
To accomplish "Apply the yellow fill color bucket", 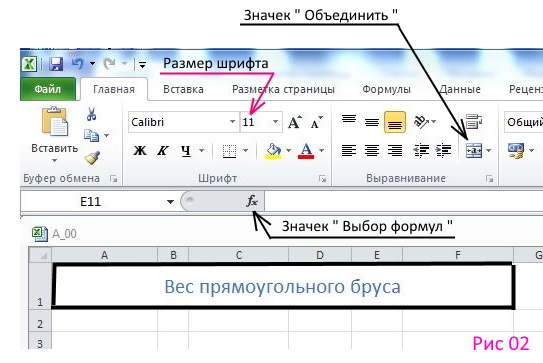I will [273, 150].
